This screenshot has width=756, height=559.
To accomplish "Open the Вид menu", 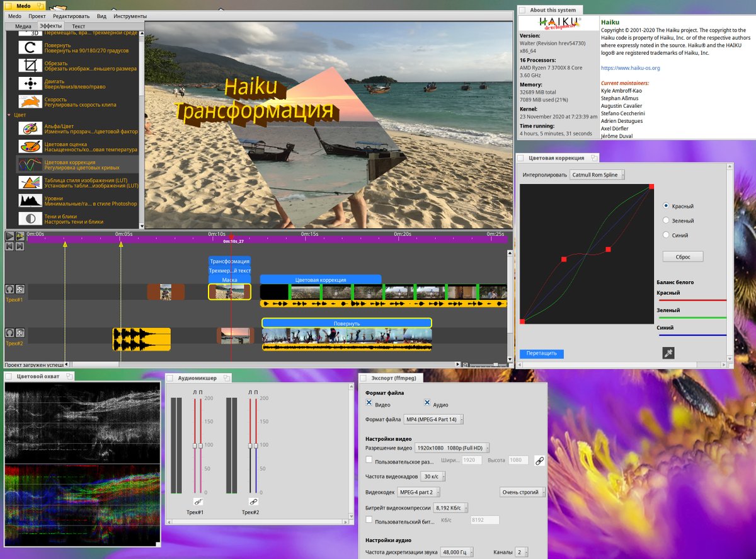I will (101, 16).
